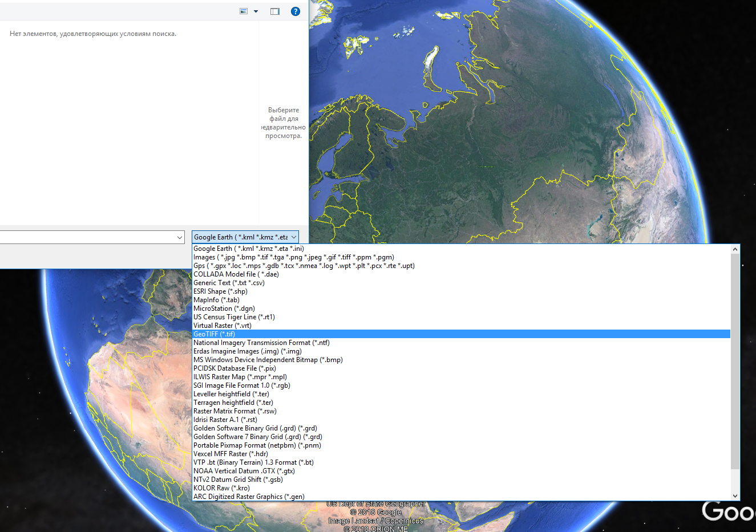This screenshot has height=532, width=756.
Task: Choose Golden Software Binary Grid (.grd)
Action: [461, 428]
